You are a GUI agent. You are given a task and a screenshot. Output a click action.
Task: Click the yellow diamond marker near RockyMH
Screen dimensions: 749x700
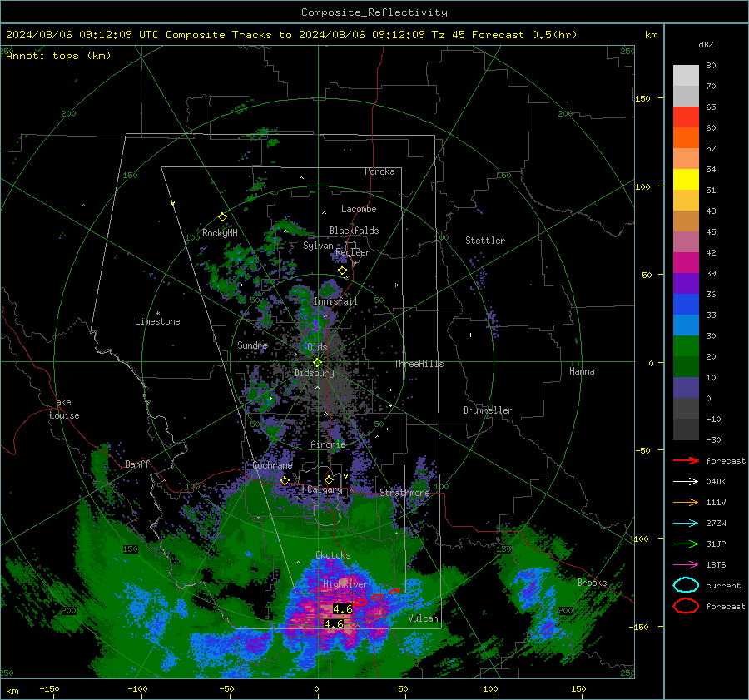tap(222, 217)
